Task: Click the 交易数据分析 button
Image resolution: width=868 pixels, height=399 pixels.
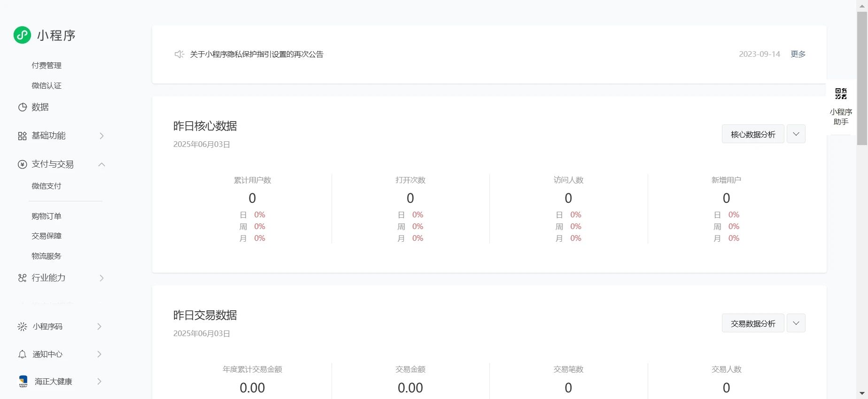Action: click(753, 323)
